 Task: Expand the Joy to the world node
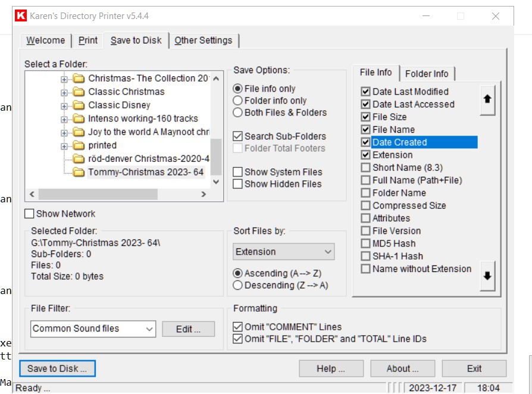(64, 133)
